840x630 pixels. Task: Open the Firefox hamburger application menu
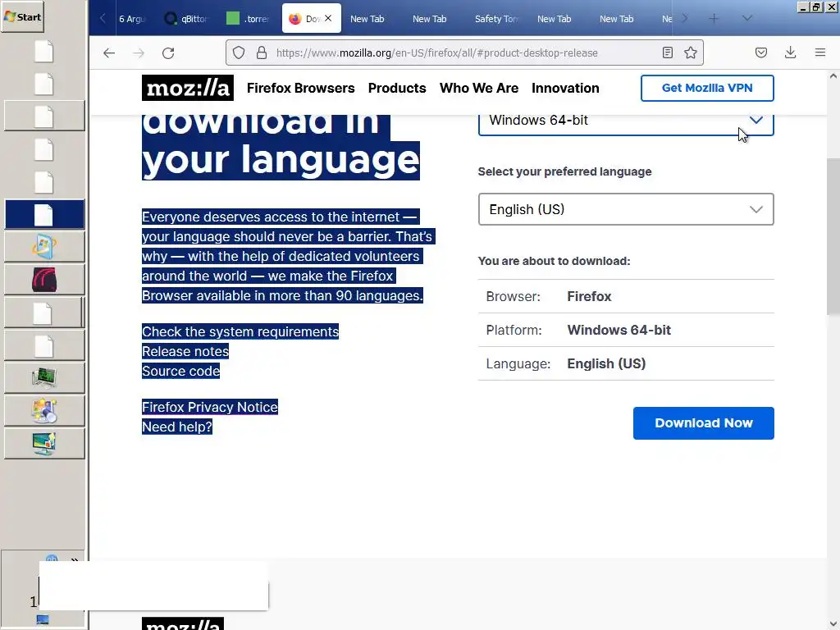coord(820,52)
